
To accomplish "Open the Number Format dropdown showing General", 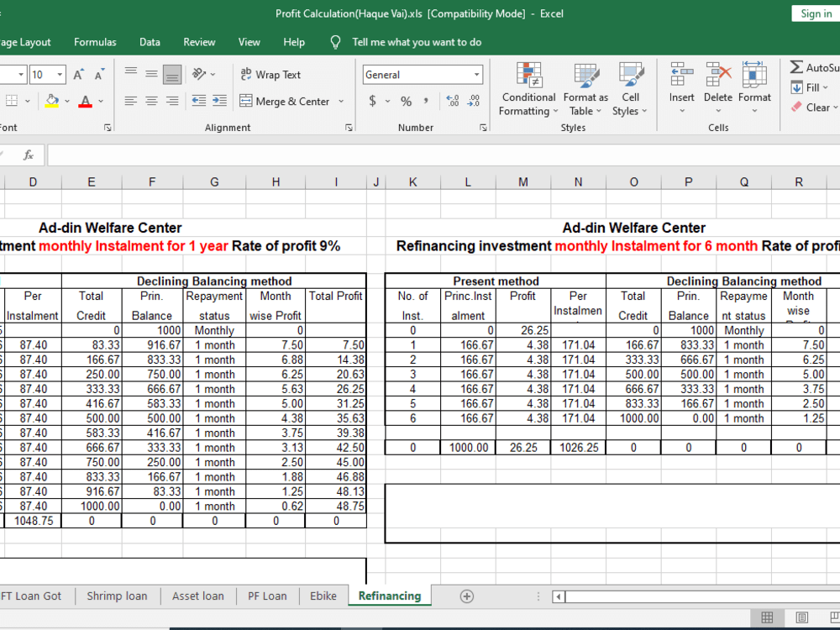I will [422, 74].
